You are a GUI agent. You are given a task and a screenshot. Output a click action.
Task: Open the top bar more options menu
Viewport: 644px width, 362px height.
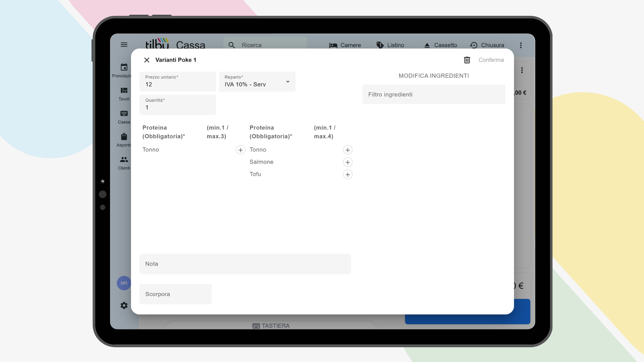pos(521,45)
